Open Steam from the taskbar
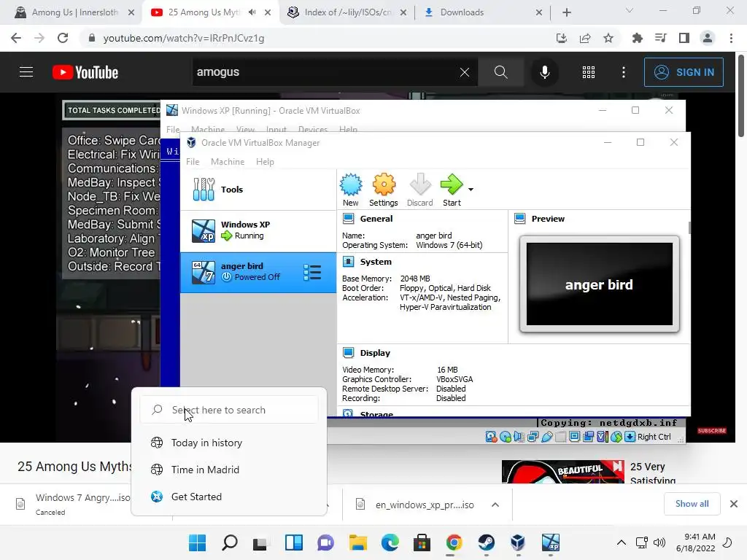Viewport: 747px width, 560px height. (486, 542)
